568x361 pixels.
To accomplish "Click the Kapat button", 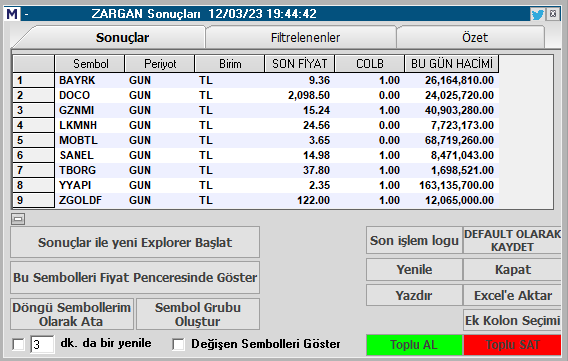I will click(512, 270).
